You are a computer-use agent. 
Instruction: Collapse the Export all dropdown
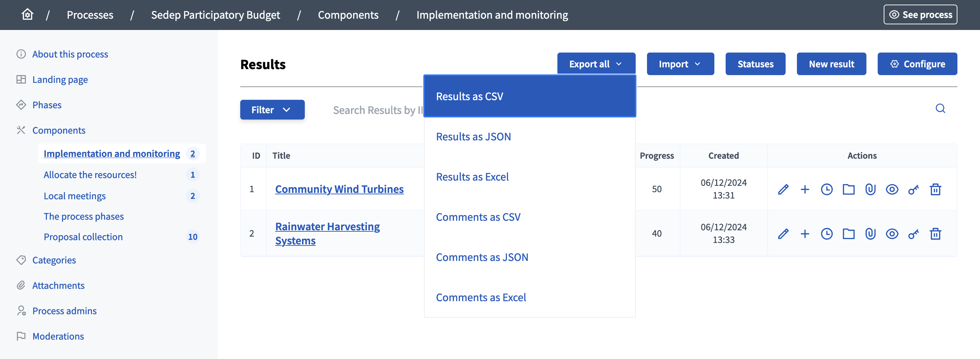(x=595, y=63)
